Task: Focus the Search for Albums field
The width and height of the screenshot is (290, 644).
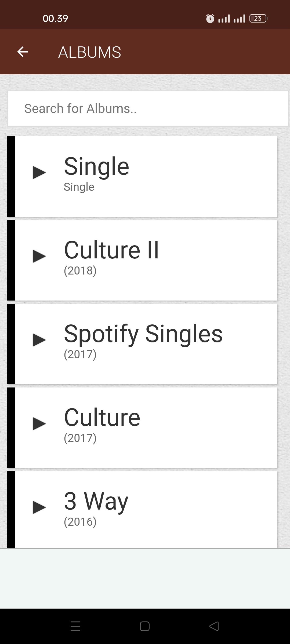Action: 148,109
